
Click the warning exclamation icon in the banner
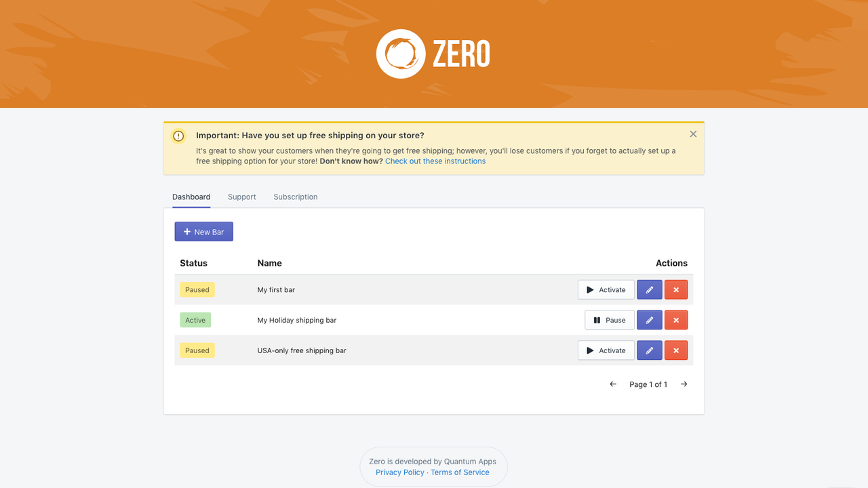pyautogui.click(x=178, y=136)
